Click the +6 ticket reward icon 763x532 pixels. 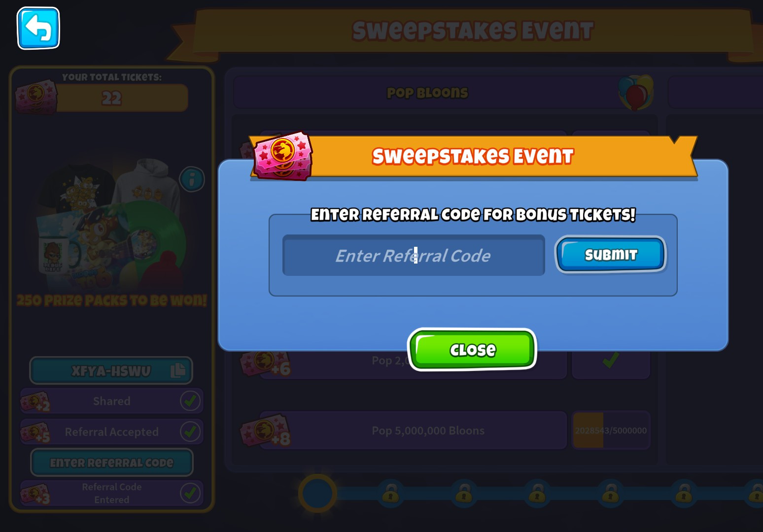click(265, 363)
